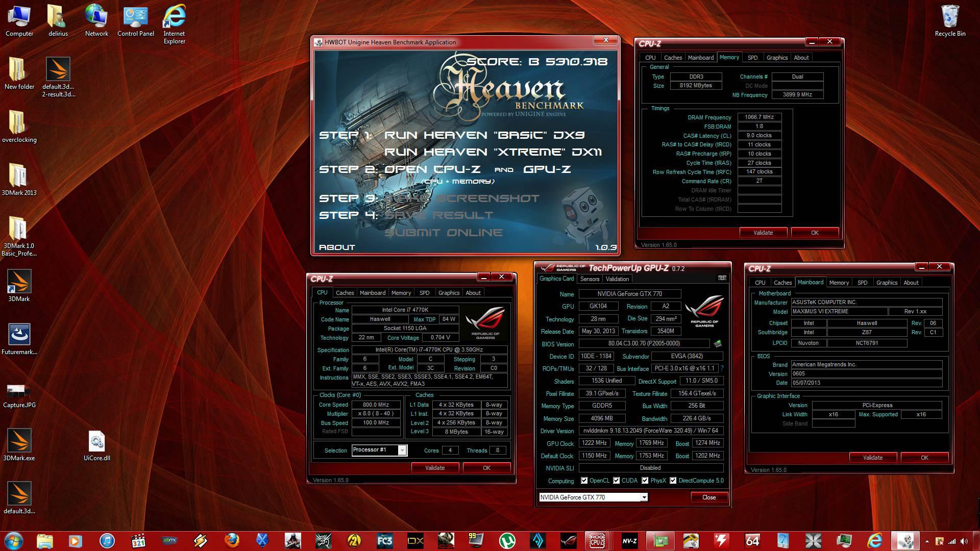Open AIDA64 from the taskbar
Screen dimensions: 980x551
coord(752,541)
